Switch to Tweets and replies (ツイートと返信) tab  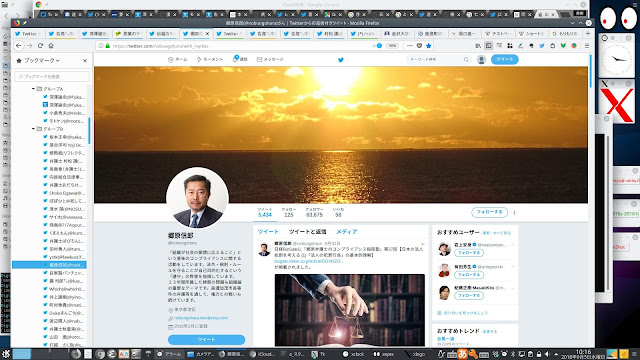coord(307,231)
